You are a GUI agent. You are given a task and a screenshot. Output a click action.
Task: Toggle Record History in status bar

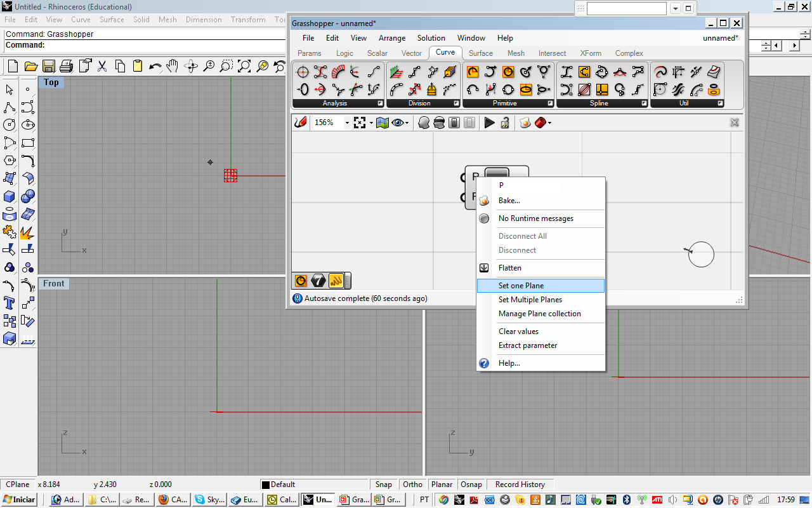click(x=520, y=485)
